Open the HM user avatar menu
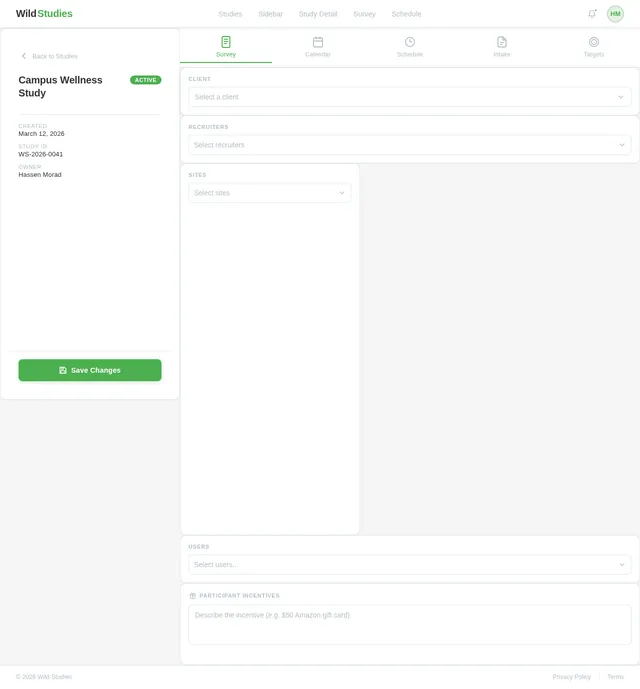640x689 pixels. click(615, 14)
